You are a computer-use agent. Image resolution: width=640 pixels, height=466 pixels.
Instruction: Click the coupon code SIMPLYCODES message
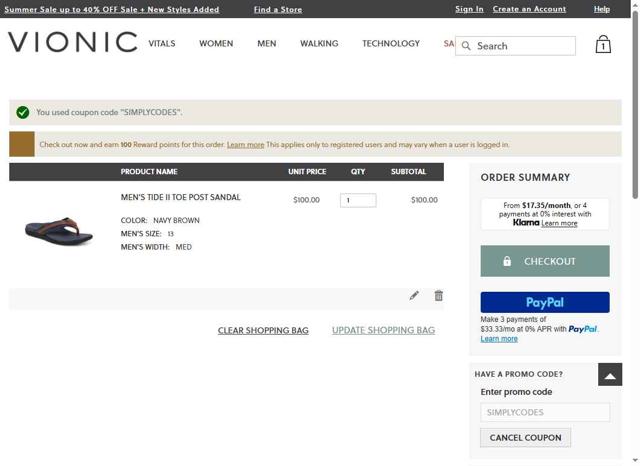(109, 112)
